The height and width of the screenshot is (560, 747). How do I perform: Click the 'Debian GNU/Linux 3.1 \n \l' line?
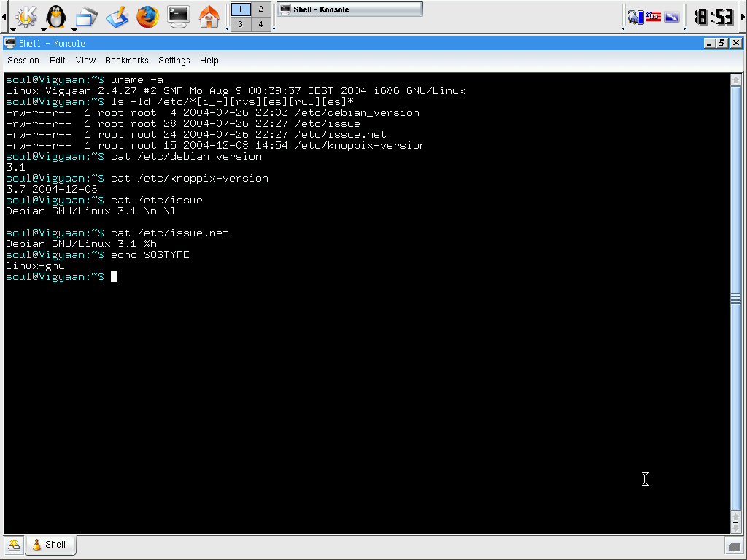[90, 211]
